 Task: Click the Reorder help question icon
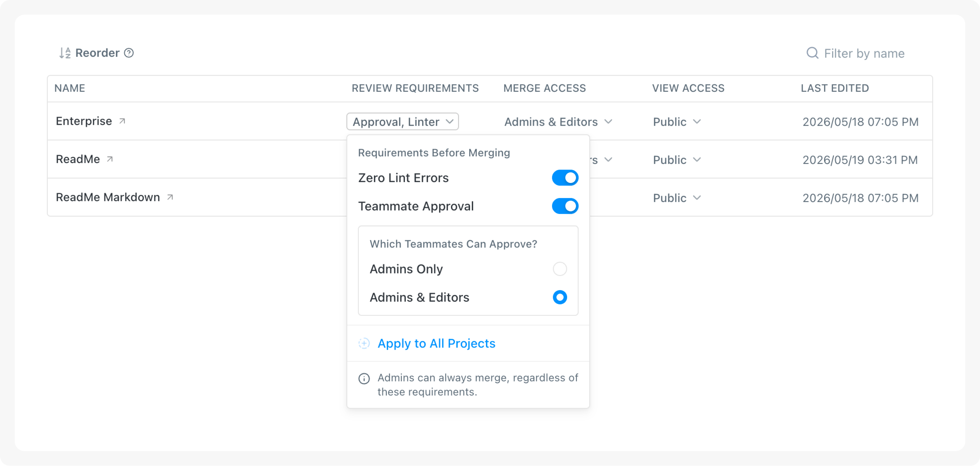point(129,53)
